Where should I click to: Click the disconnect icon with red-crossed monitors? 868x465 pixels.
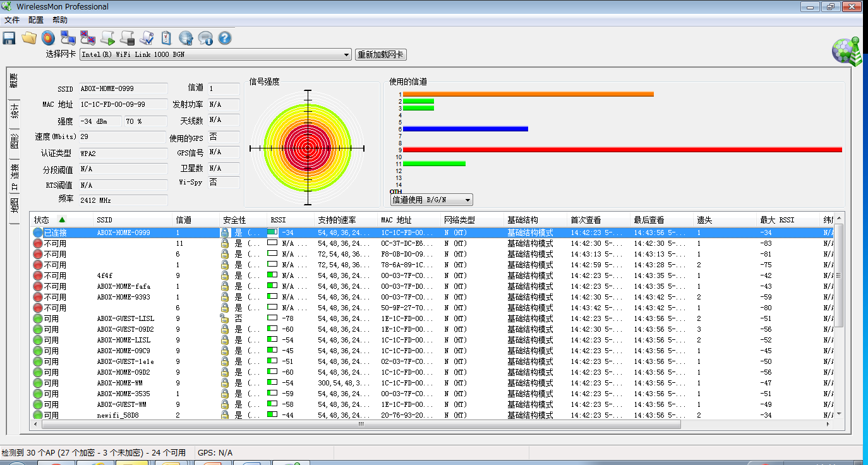tap(88, 38)
